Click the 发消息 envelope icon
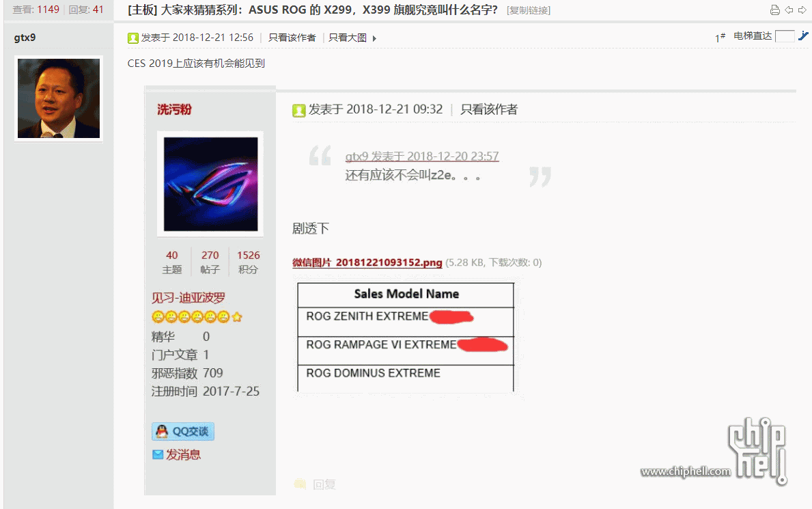The height and width of the screenshot is (509, 812). (158, 454)
